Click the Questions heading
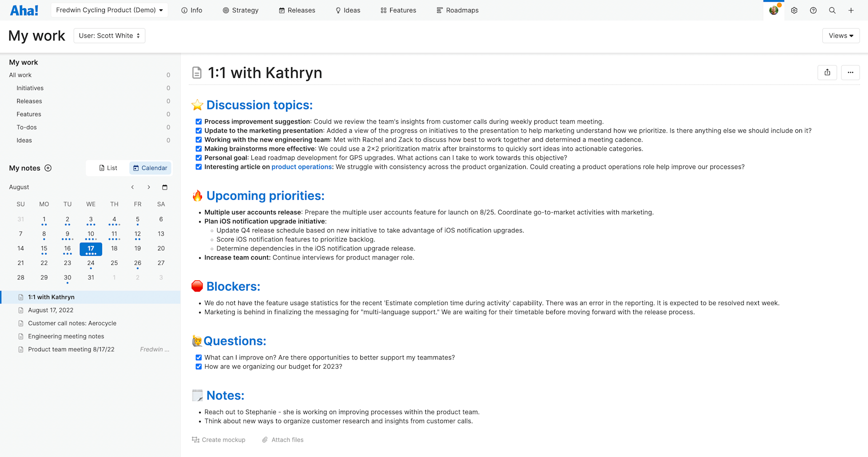The image size is (868, 457). (235, 341)
